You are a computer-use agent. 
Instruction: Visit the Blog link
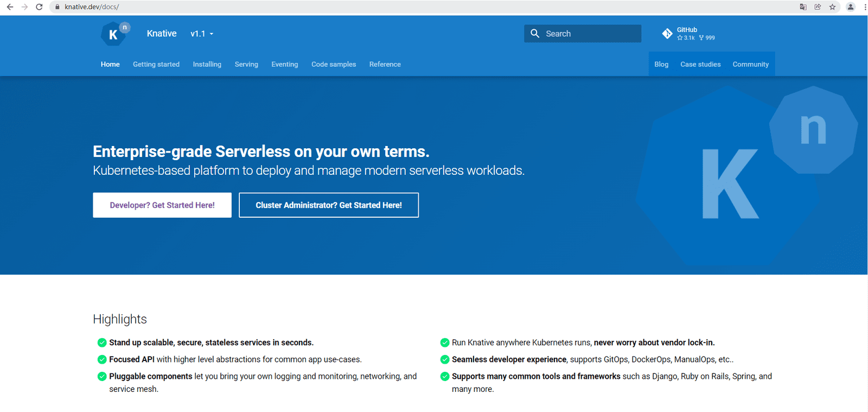[x=661, y=64]
